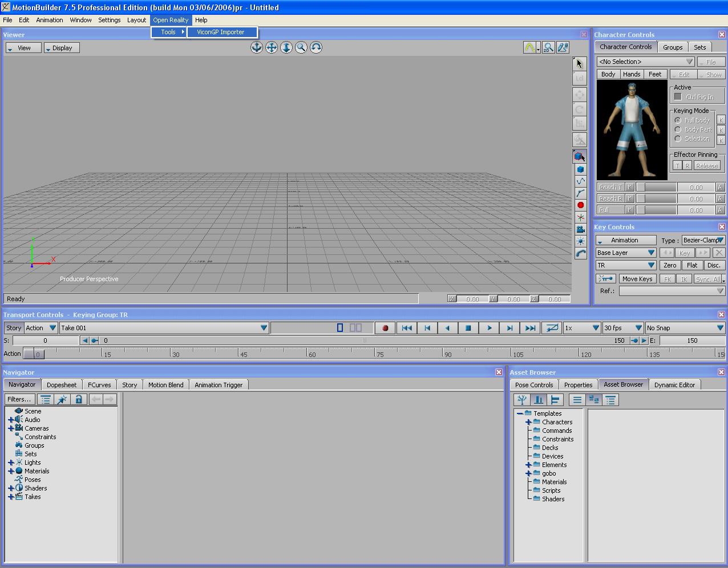Expand the Characters folder in Asset Browser
The height and width of the screenshot is (568, 728).
(x=528, y=422)
